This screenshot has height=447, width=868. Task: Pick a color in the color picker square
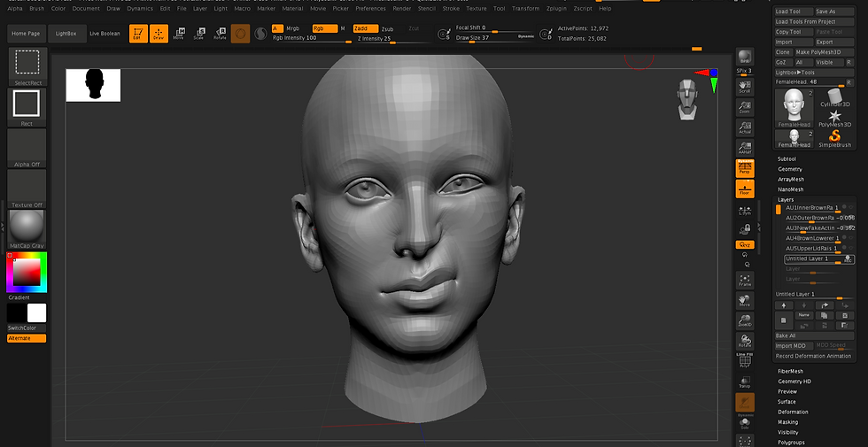point(27,273)
